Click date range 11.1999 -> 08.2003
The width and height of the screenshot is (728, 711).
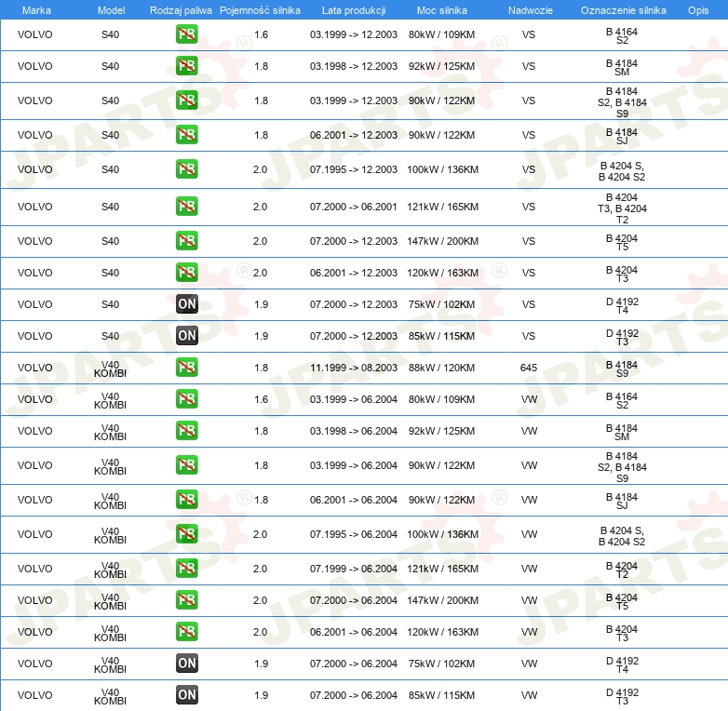(x=354, y=368)
